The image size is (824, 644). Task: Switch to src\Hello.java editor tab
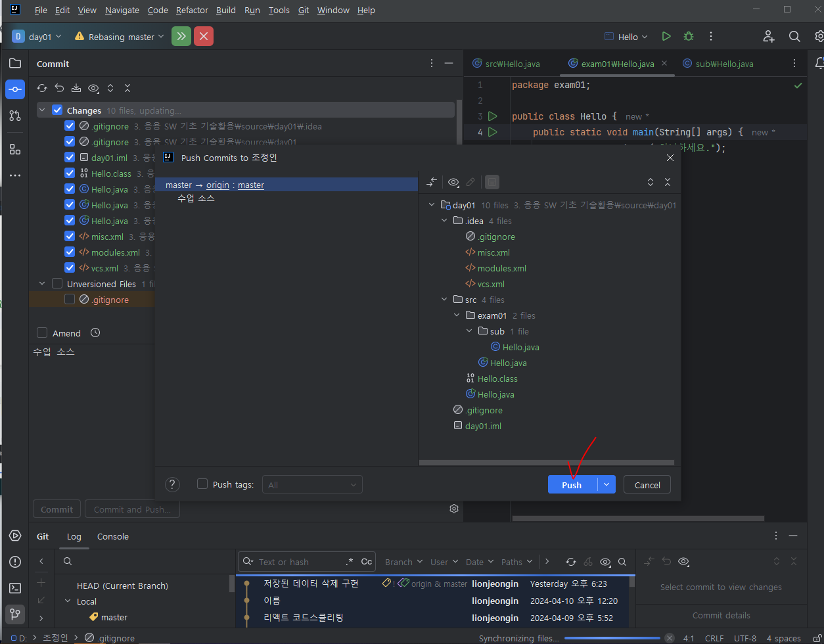(506, 64)
